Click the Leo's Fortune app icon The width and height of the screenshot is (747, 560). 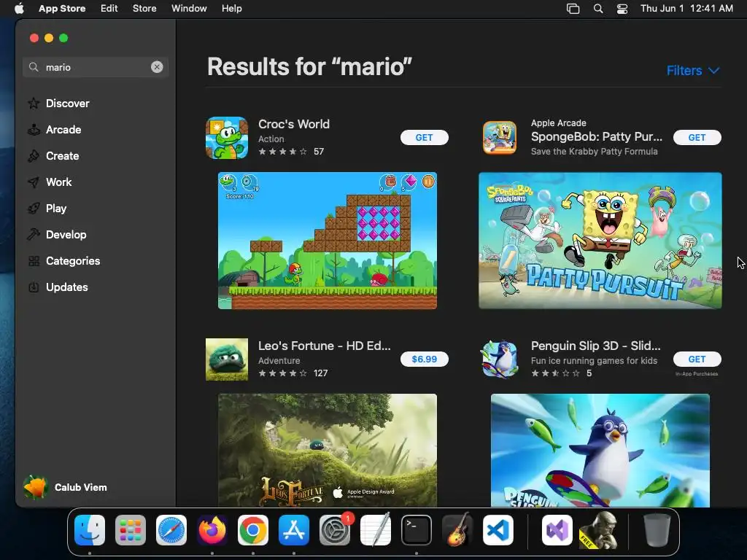[227, 359]
